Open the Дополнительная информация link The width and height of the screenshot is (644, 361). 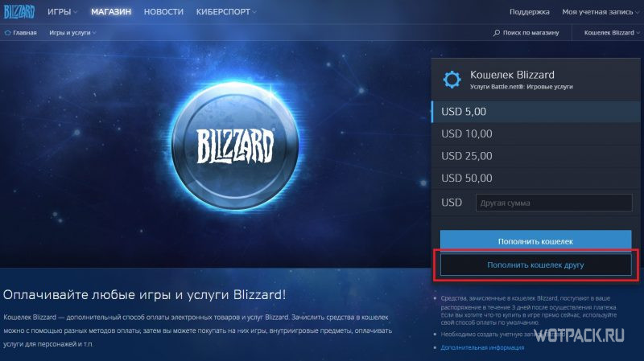pyautogui.click(x=482, y=347)
